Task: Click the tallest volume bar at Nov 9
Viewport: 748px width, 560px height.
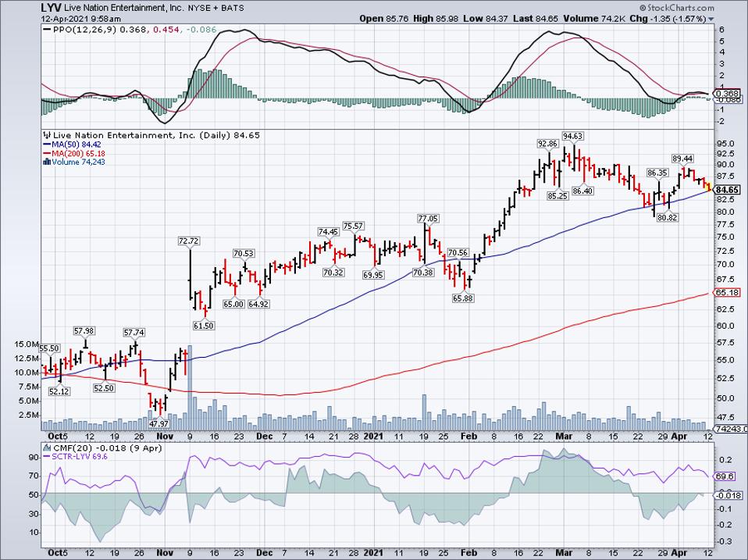Action: click(x=190, y=387)
